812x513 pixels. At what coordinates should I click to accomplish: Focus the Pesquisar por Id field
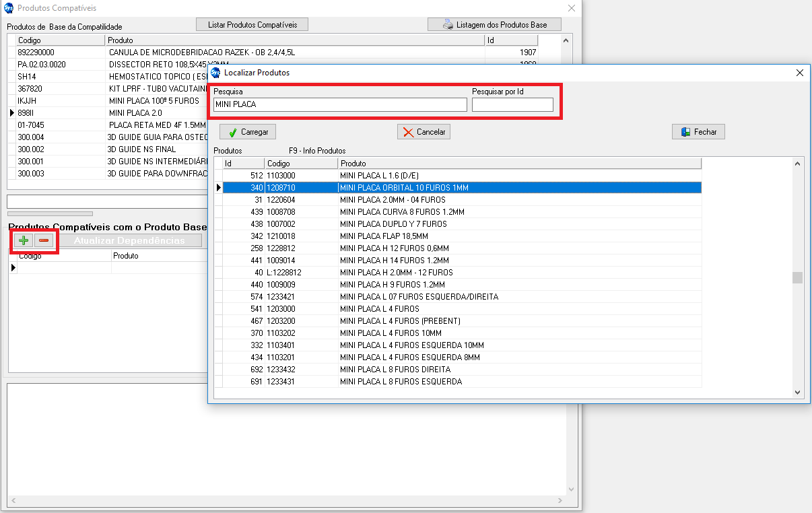point(512,104)
